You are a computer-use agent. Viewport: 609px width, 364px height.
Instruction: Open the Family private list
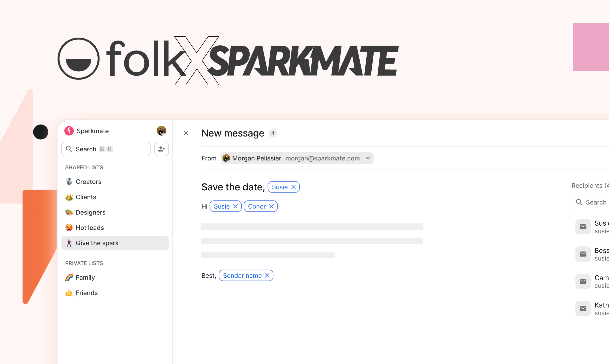coord(85,277)
